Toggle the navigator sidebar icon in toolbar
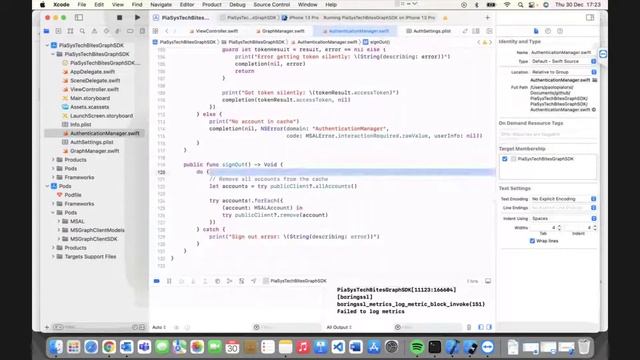The image size is (640, 360). (79, 18)
